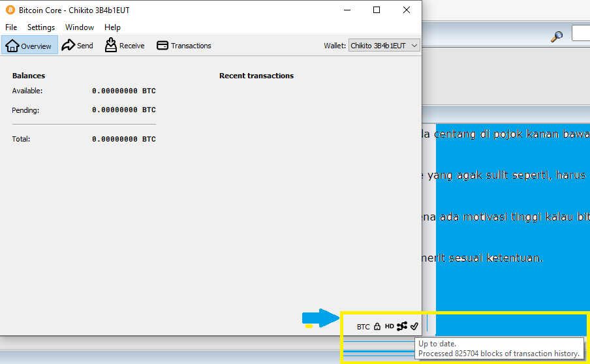Close the Bitcoin Core window
590x364 pixels.
click(407, 10)
